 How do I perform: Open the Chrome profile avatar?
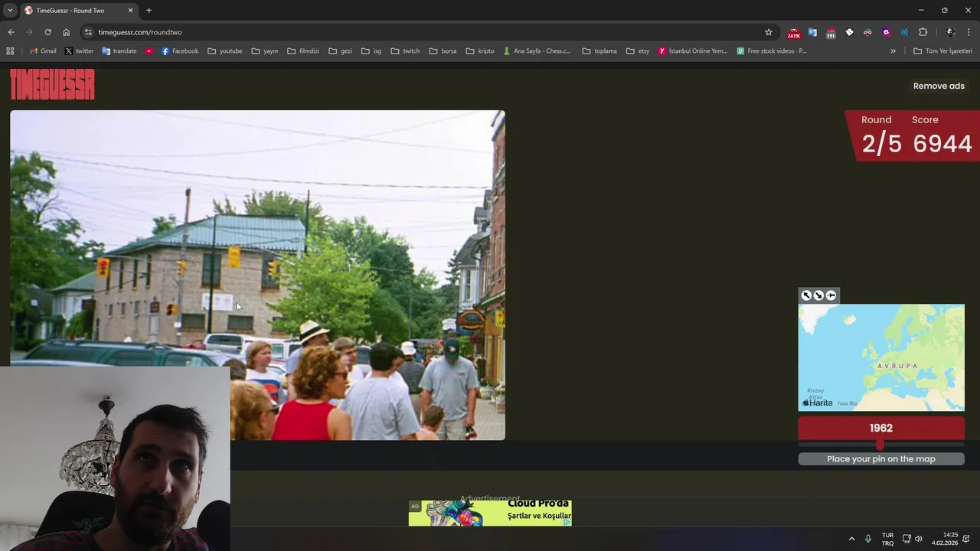tap(950, 32)
